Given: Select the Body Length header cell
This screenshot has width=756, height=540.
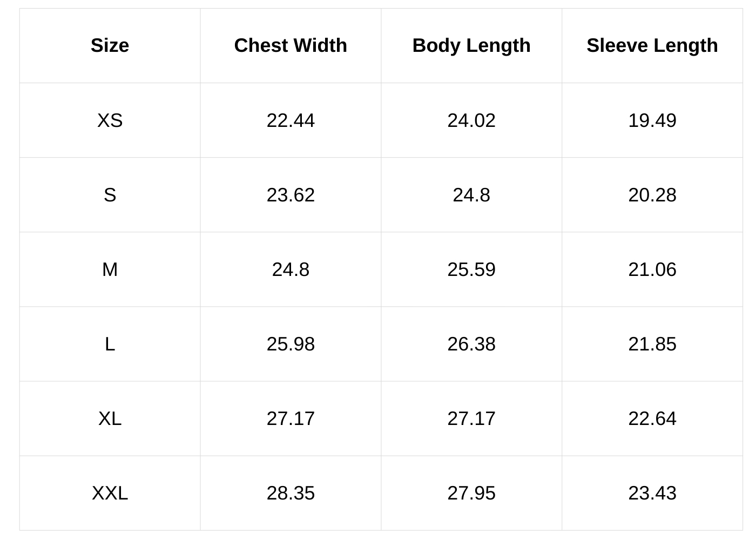Looking at the screenshot, I should pos(471,45).
